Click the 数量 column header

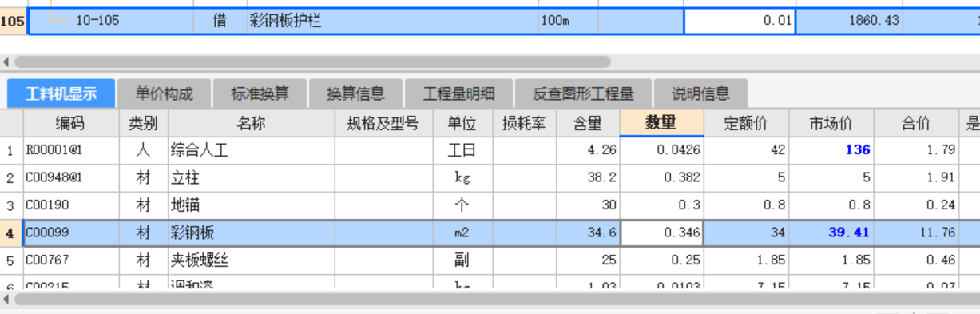tap(662, 123)
